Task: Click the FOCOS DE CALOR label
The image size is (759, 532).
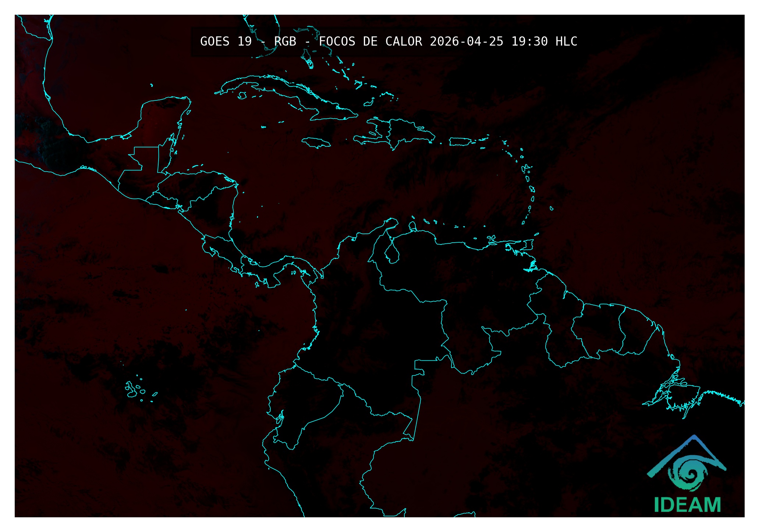Action: 370,42
